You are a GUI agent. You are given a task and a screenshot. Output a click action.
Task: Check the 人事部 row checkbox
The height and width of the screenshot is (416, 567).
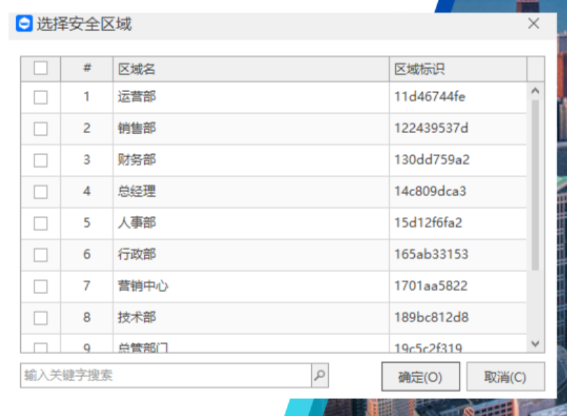[40, 223]
